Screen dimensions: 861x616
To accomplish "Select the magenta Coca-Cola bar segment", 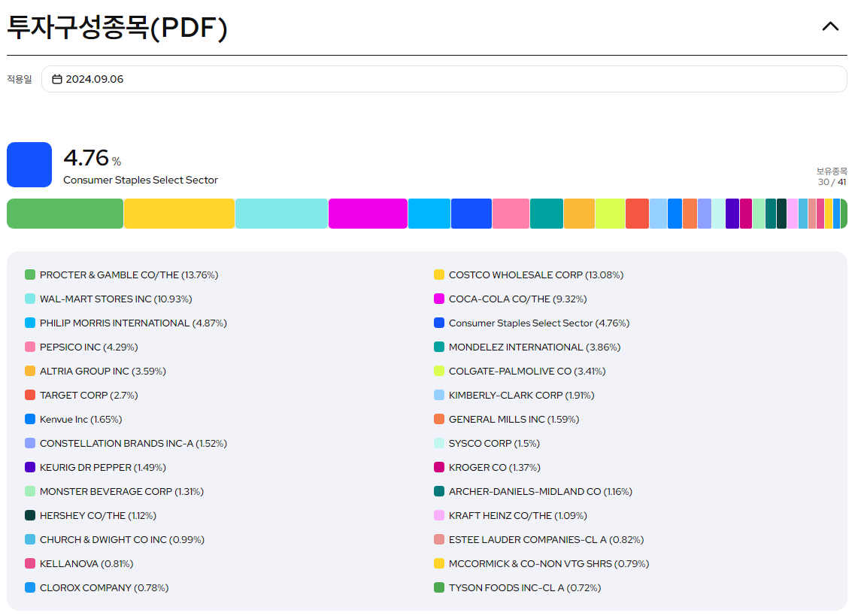I will point(368,214).
